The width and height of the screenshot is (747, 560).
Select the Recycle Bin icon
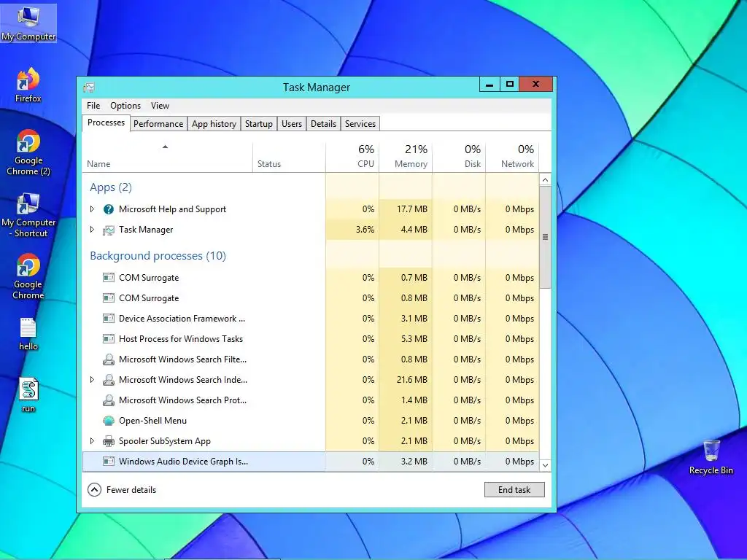tap(711, 456)
